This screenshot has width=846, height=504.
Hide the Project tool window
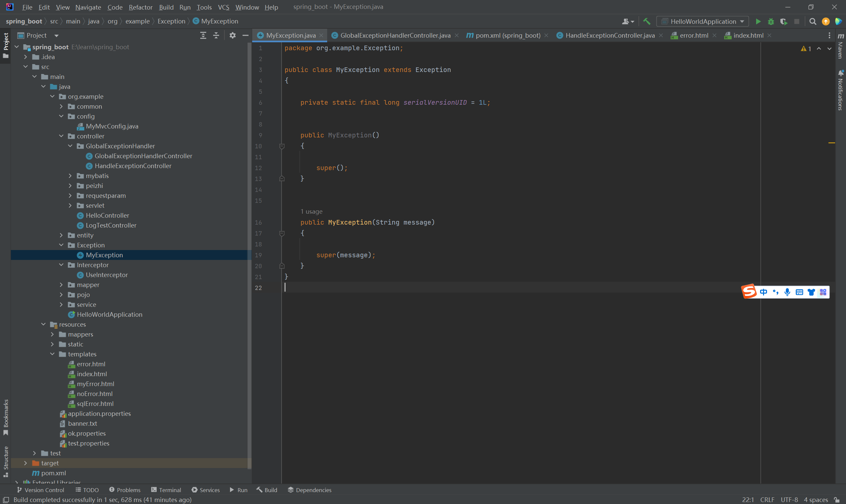point(245,35)
